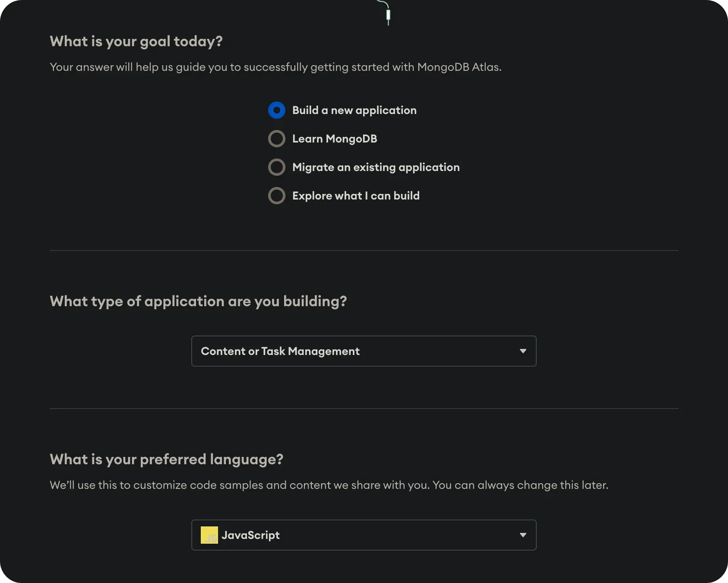
Task: Click the 'Build a new application' label text
Action: click(354, 110)
